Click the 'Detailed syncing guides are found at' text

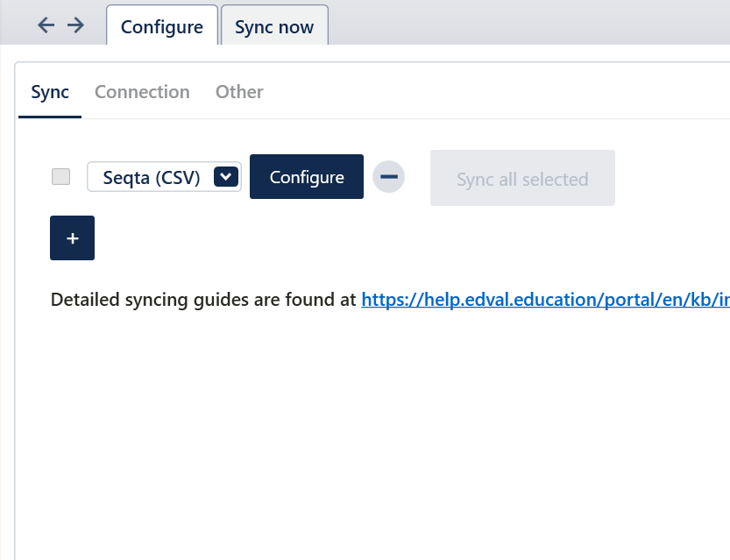point(204,300)
